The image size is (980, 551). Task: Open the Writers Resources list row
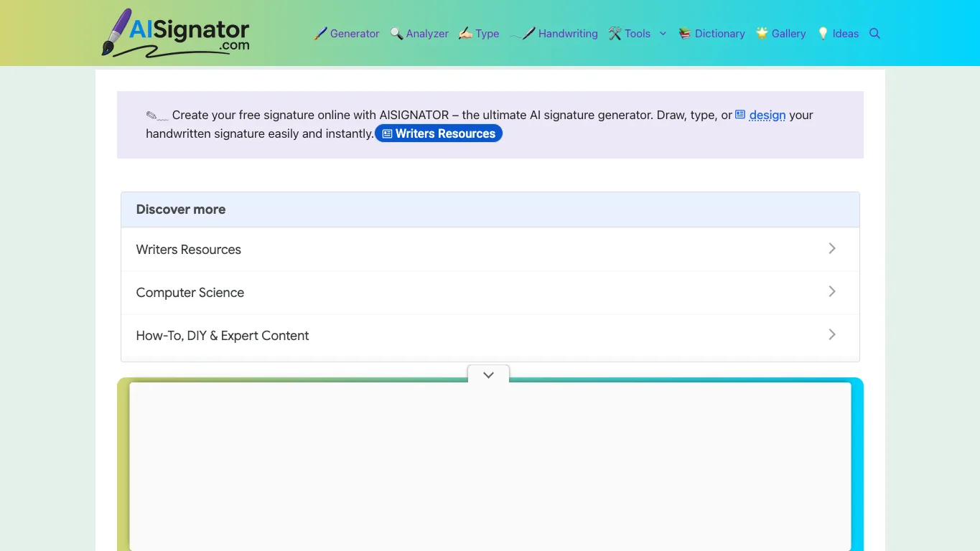[x=490, y=249]
